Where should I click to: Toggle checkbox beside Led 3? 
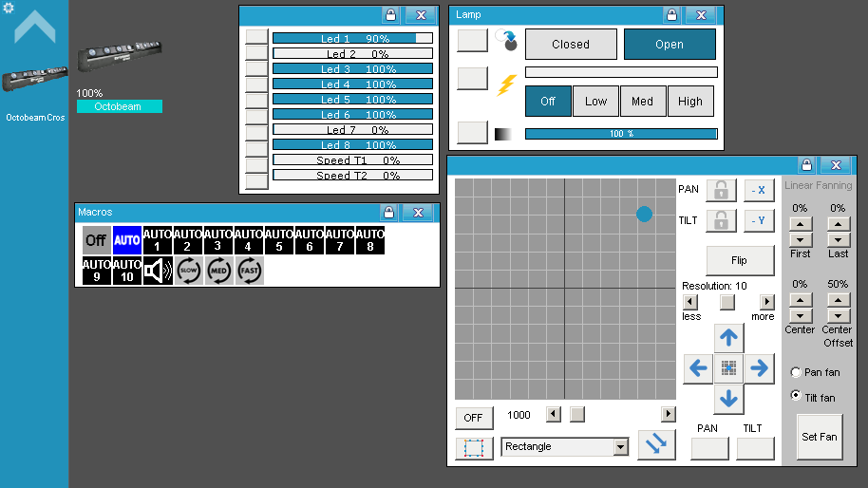[256, 69]
